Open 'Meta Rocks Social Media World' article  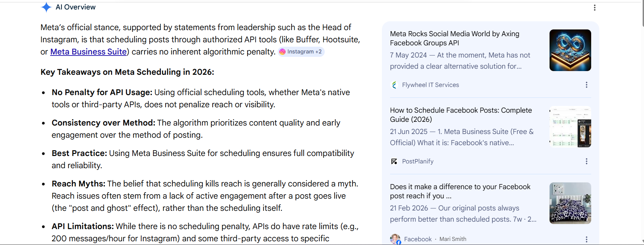[454, 38]
